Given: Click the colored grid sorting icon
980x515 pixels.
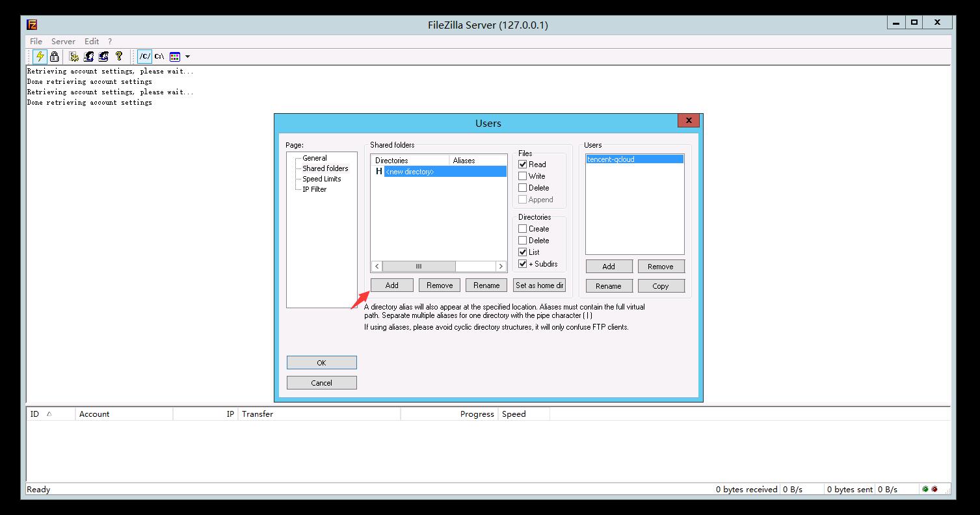Looking at the screenshot, I should [x=175, y=57].
